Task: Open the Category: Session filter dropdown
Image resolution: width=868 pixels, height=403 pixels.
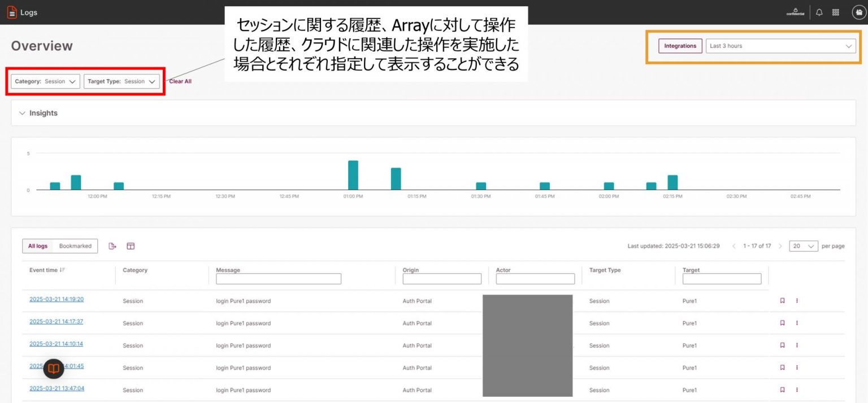Action: point(45,81)
